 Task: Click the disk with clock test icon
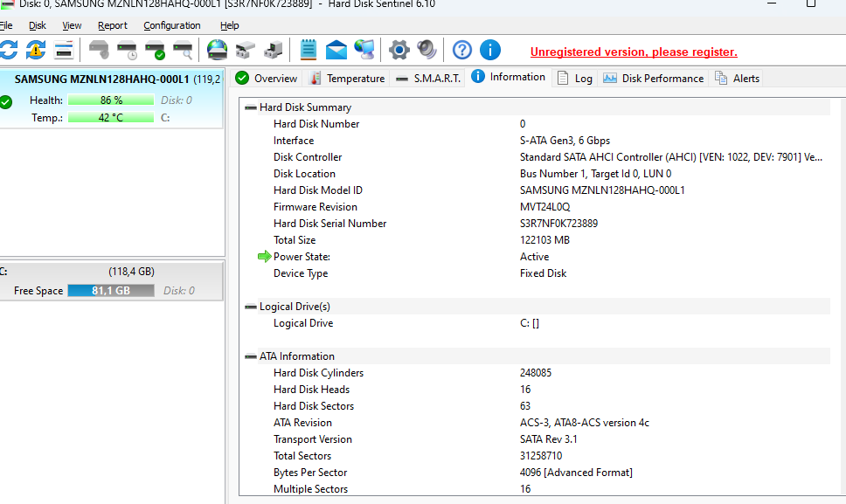click(x=128, y=50)
